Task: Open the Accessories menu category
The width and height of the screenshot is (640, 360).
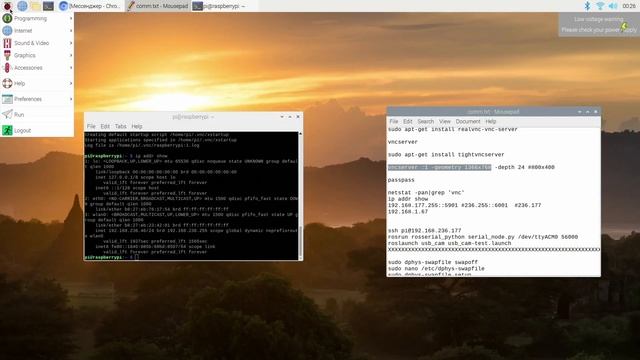Action: click(37, 67)
